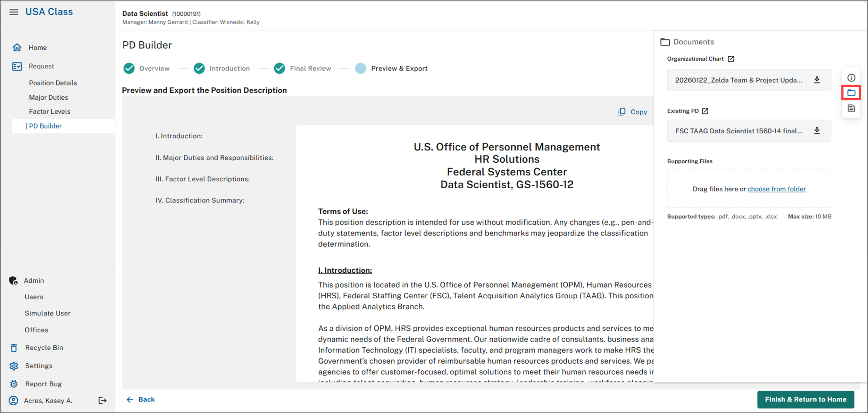This screenshot has height=413, width=868.
Task: Go to Home in sidebar
Action: click(37, 47)
